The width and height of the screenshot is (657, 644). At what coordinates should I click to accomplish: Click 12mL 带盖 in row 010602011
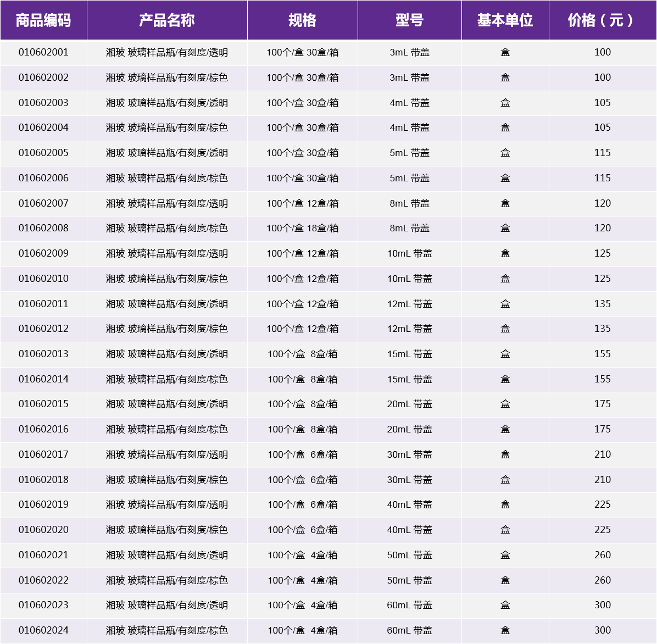click(410, 304)
